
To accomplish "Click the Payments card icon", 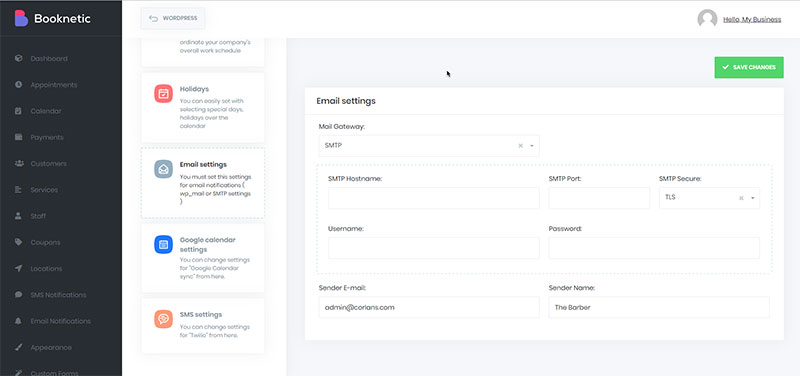I will (x=19, y=137).
